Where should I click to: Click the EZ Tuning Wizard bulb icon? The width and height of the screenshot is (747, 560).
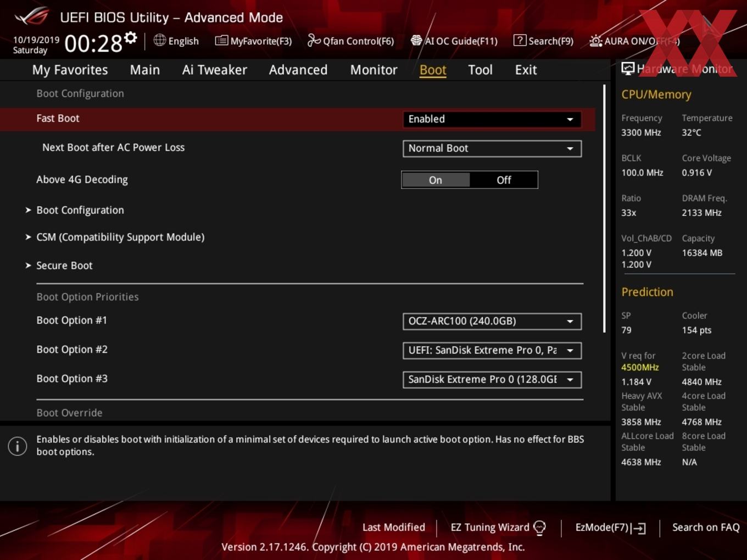coord(539,528)
